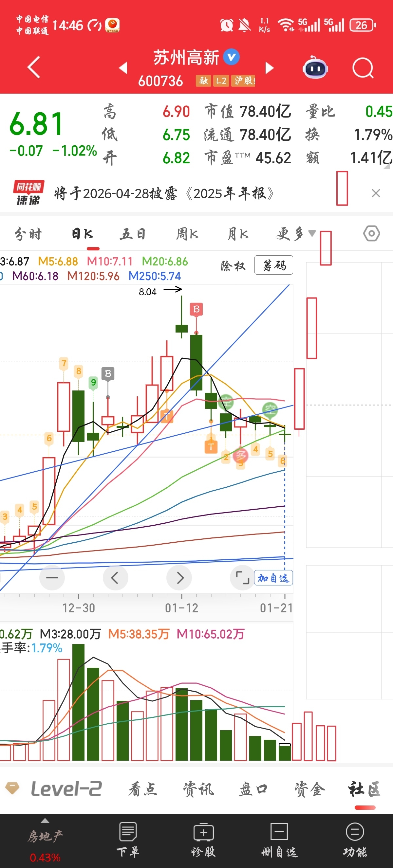Open chart settings hexagon icon

[371, 233]
